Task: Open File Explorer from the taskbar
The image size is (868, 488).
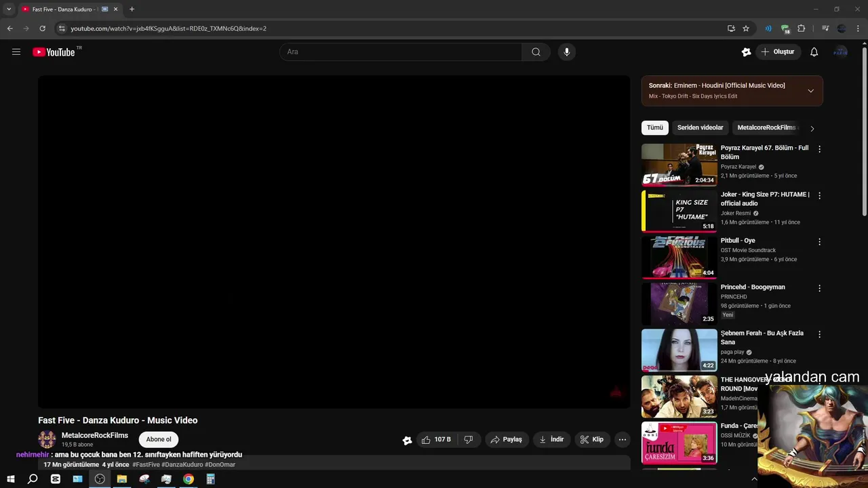Action: [122, 479]
